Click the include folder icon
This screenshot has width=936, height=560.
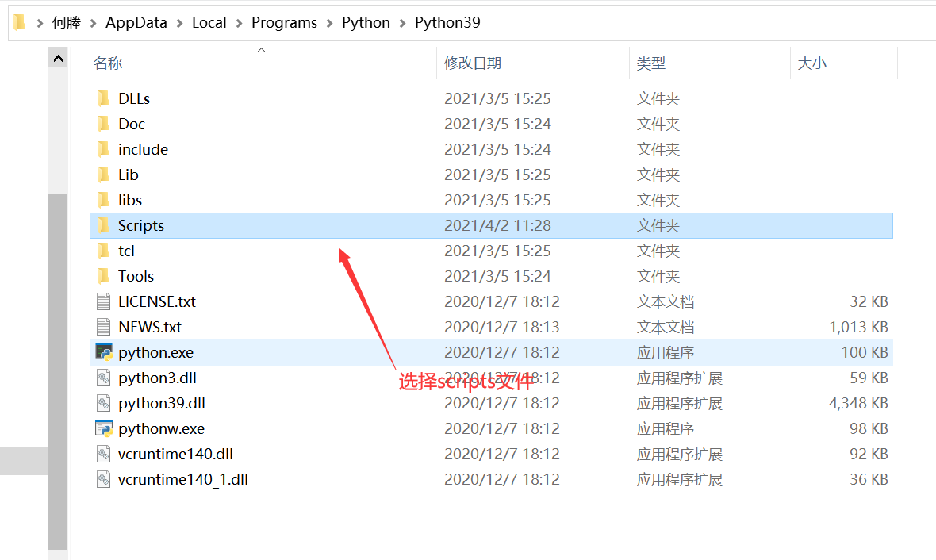coord(103,148)
